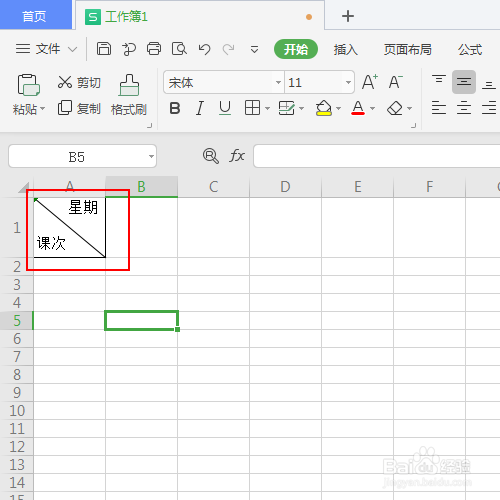The width and height of the screenshot is (500, 500).
Task: Click the magnifier icon beside fx
Action: [x=211, y=156]
